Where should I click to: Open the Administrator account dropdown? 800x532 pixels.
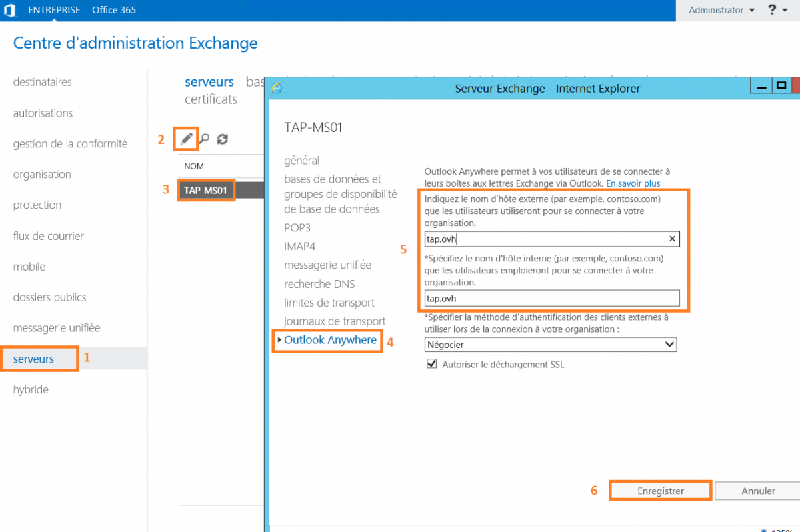(x=721, y=10)
